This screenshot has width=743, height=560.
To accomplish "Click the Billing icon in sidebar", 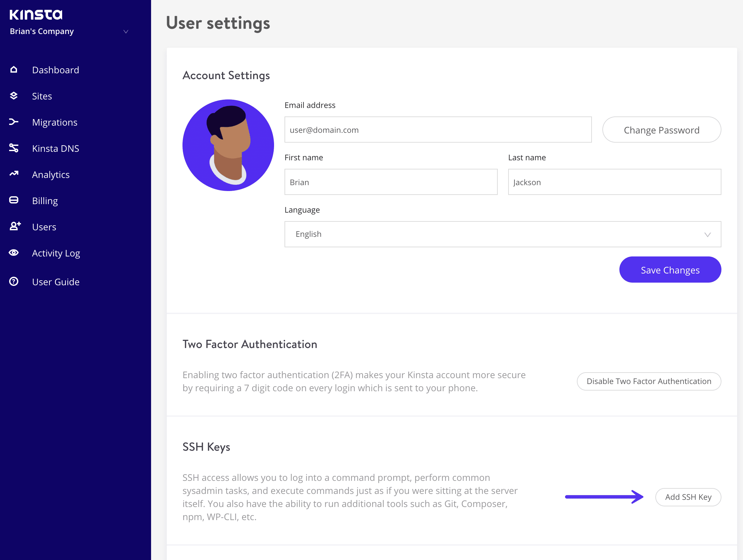I will [x=14, y=201].
